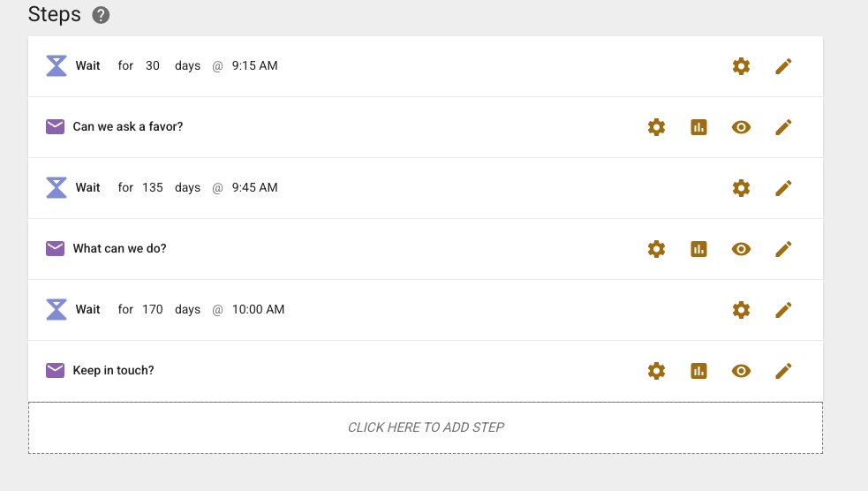Viewport: 868px width, 491px height.
Task: Select the 'Keep in touch?' email step title
Action: click(x=113, y=371)
